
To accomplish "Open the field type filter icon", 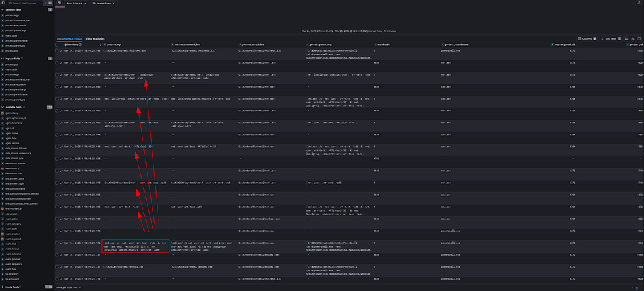I will 45,3.
